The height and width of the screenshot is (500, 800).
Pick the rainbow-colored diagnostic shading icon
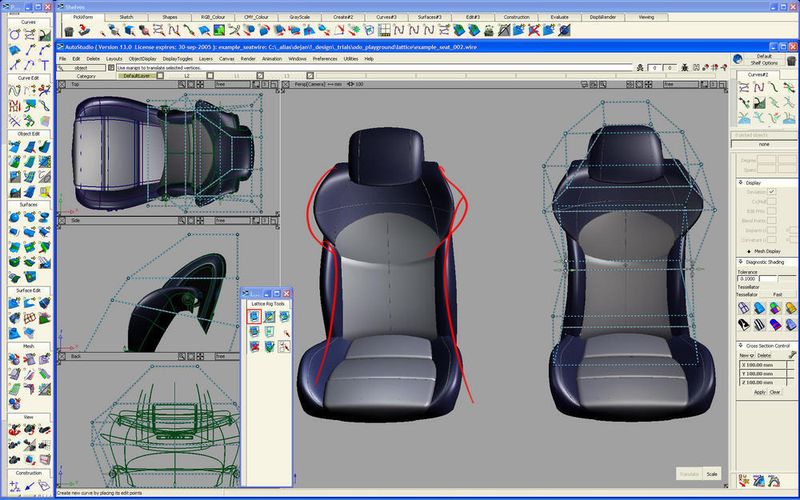(775, 308)
